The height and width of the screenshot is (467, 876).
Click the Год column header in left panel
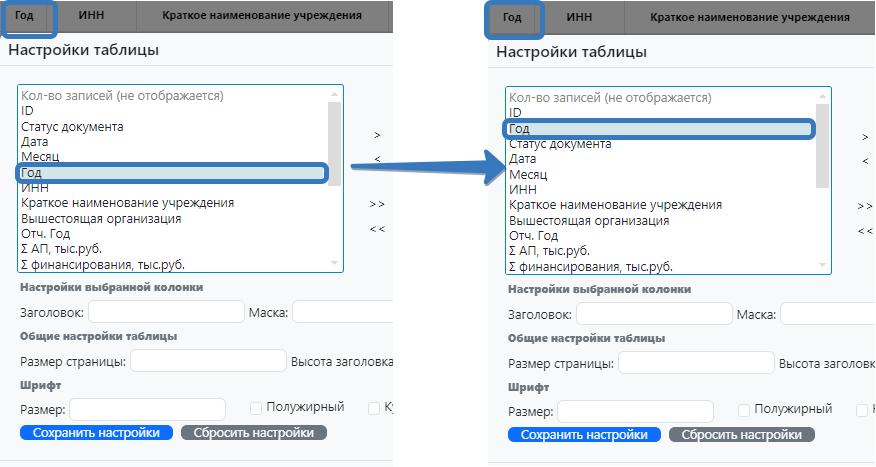coord(25,15)
